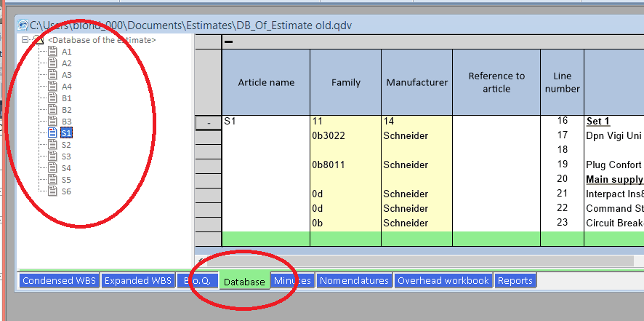Viewport: 644px width, 321px height.
Task: Click the S6 document icon
Action: pos(52,191)
